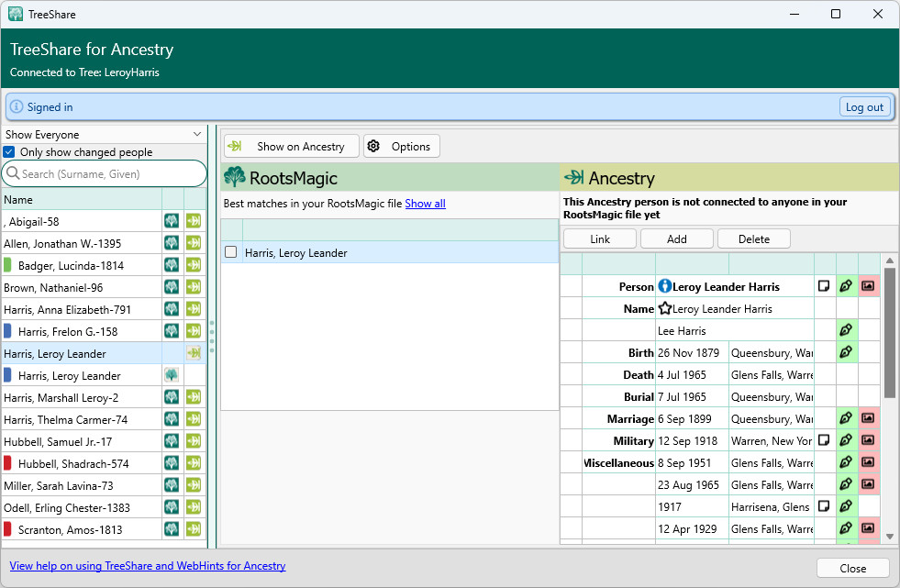Click Show on Ancestry button

(x=292, y=146)
